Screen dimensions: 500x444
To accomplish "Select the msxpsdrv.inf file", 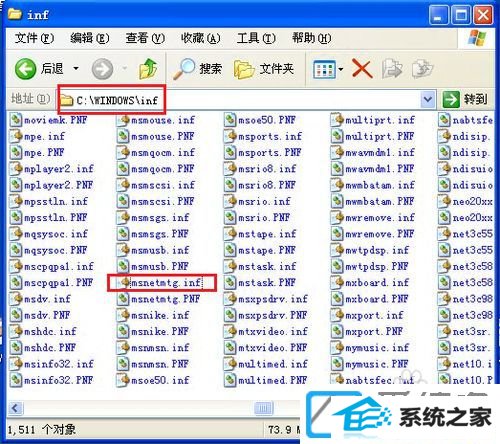I will (x=266, y=299).
